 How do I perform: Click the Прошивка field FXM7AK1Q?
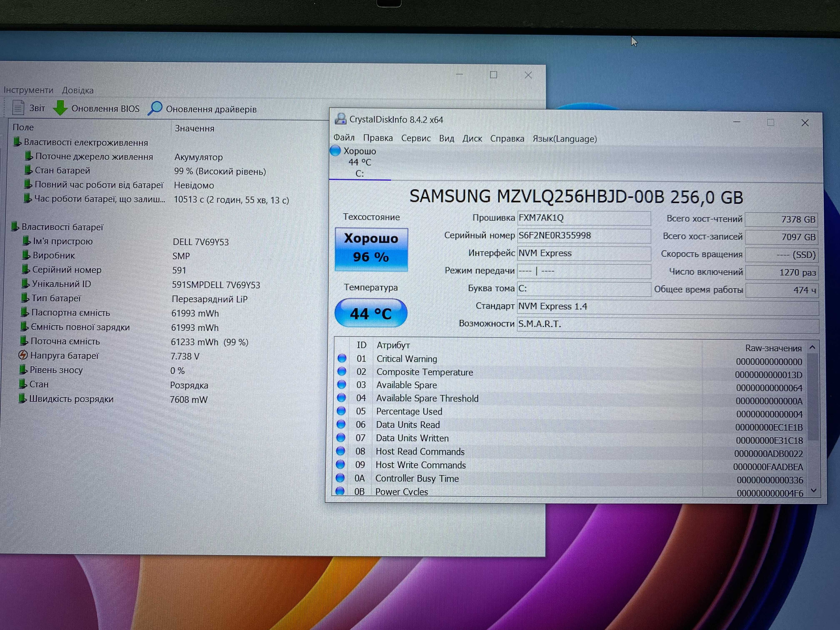click(584, 218)
